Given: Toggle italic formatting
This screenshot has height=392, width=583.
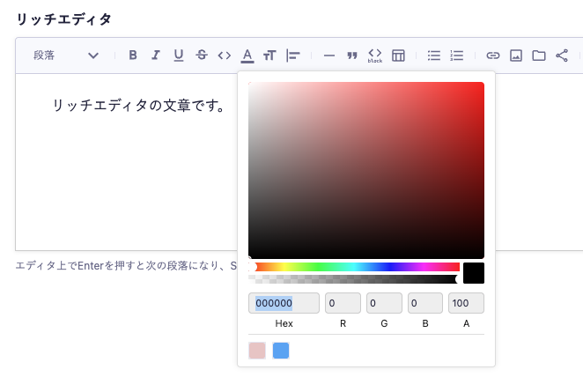Looking at the screenshot, I should (156, 55).
